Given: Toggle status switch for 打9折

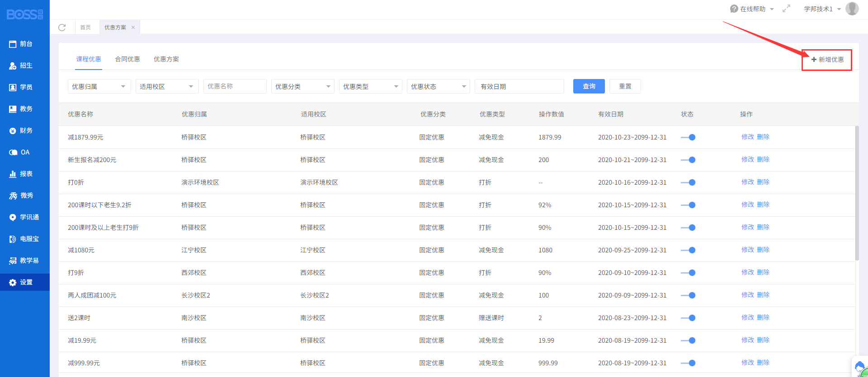Looking at the screenshot, I should [688, 273].
